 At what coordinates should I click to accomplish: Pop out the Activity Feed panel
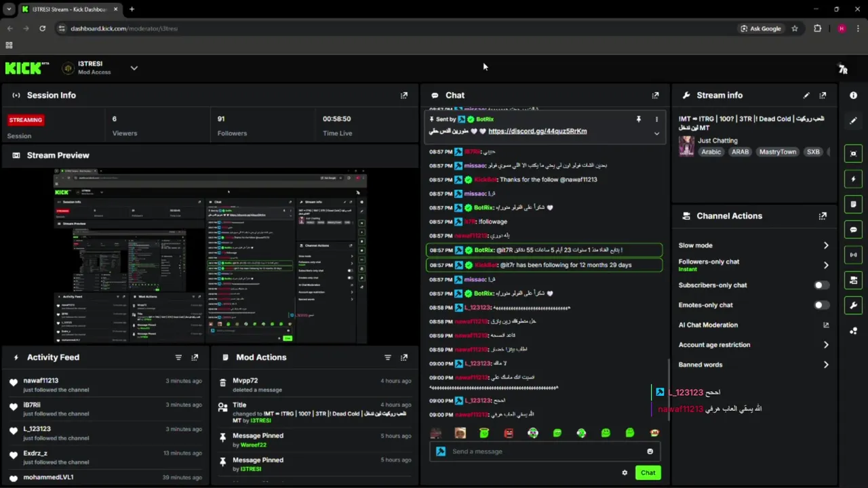click(x=195, y=357)
